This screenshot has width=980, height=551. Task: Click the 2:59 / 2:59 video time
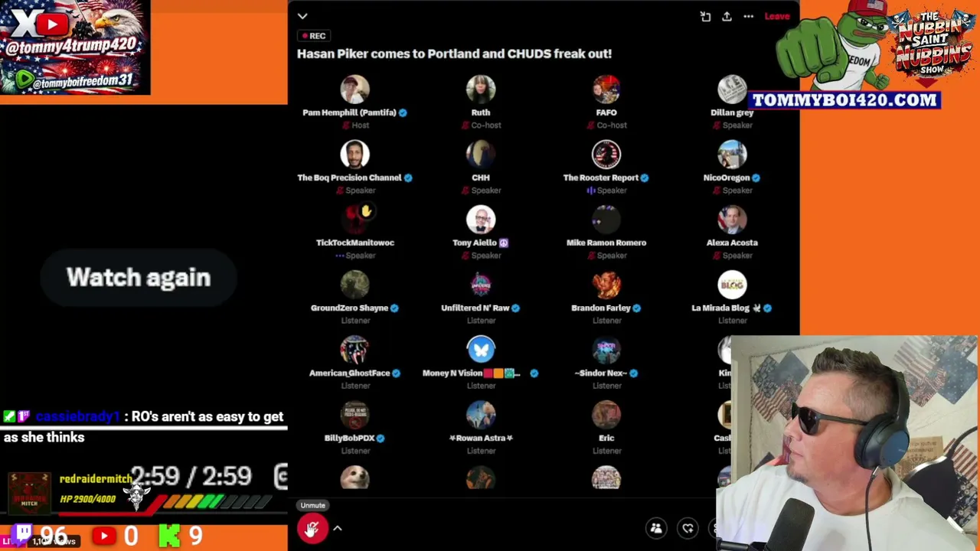click(191, 477)
